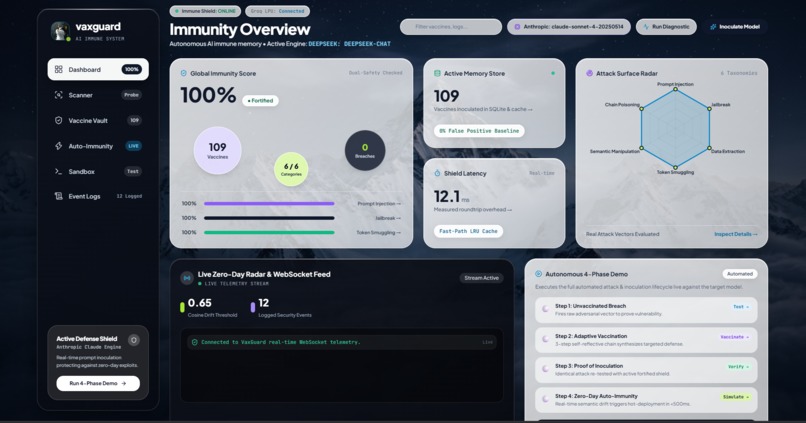The height and width of the screenshot is (423, 806).
Task: Click the green Token Smuggling progress bar
Action: (269, 232)
